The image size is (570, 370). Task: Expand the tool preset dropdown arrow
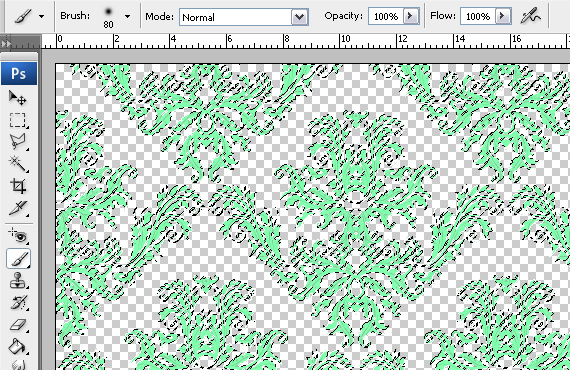pos(41,17)
